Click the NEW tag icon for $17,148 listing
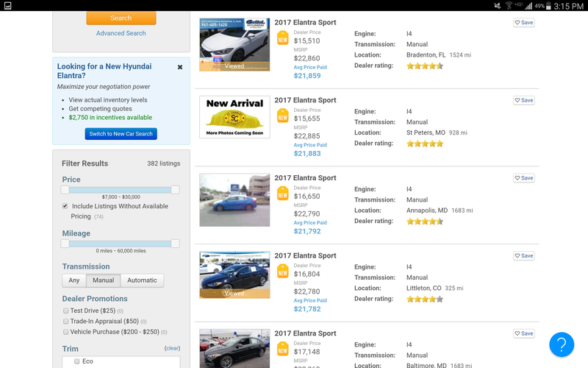Image resolution: width=588 pixels, height=368 pixels. [x=283, y=349]
